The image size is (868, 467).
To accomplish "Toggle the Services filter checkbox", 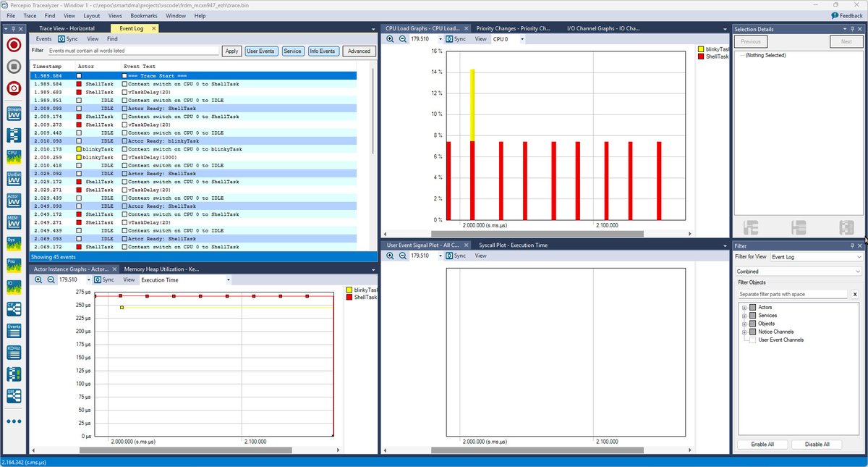I will pyautogui.click(x=752, y=316).
